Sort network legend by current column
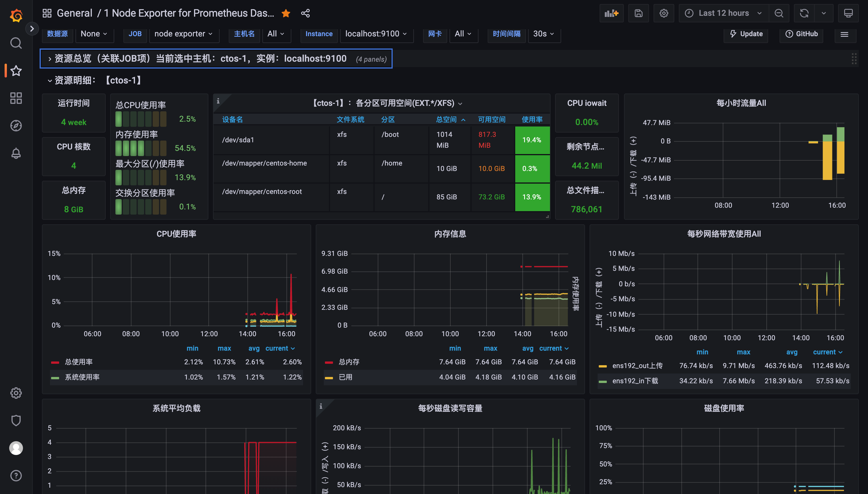Viewport: 868px width, 494px height. (828, 352)
